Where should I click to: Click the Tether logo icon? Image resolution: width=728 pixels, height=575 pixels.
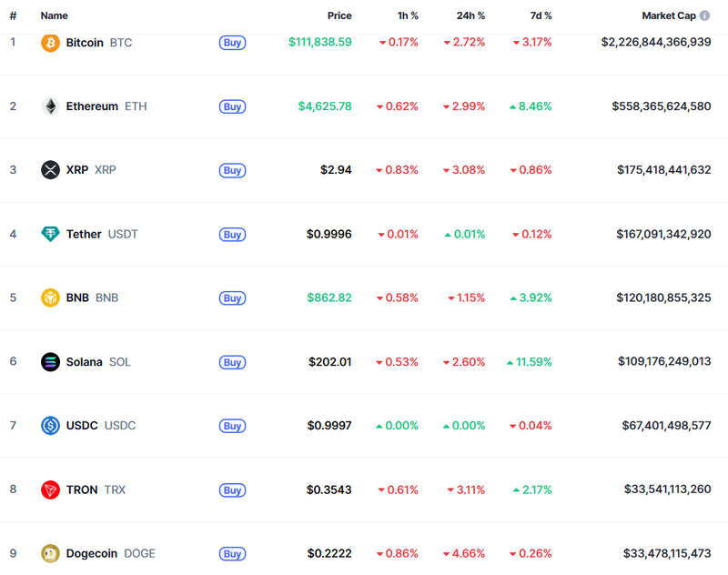pyautogui.click(x=51, y=234)
